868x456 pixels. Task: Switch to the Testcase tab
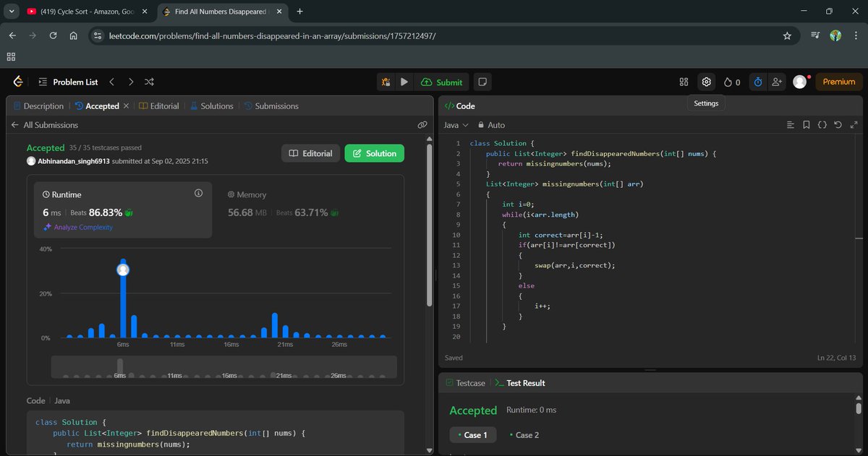pyautogui.click(x=465, y=383)
